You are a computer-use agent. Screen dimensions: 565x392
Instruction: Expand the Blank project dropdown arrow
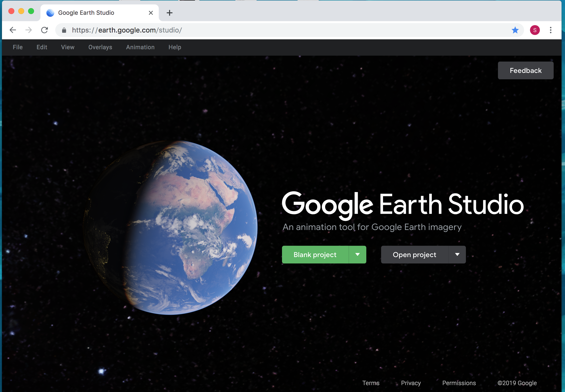point(357,255)
